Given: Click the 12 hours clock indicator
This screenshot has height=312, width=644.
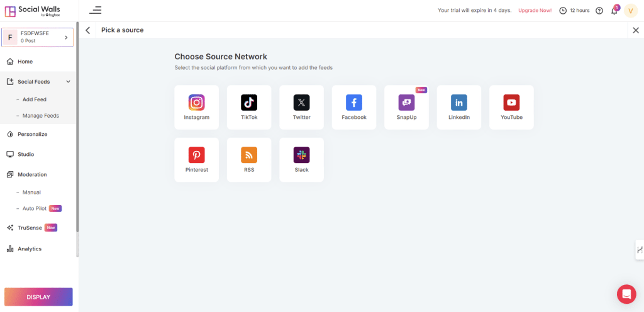Looking at the screenshot, I should coord(574,11).
